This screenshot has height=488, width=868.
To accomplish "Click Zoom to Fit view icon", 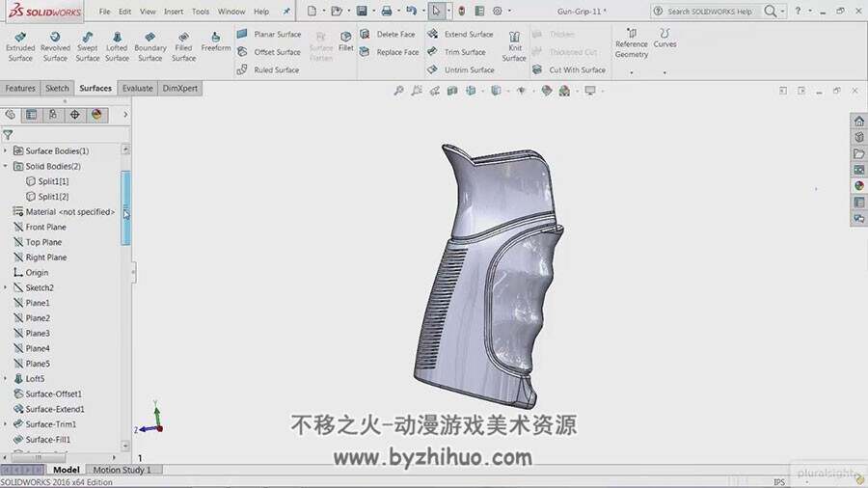I will pos(398,91).
